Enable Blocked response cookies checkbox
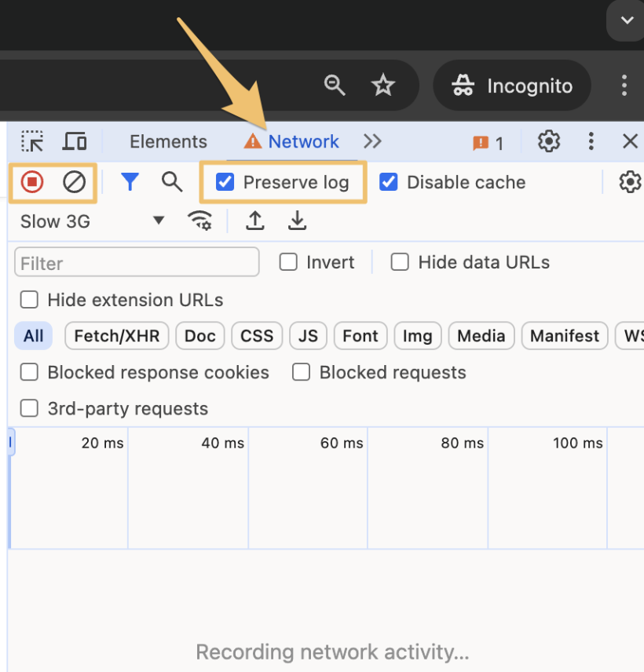644x672 pixels. [29, 372]
